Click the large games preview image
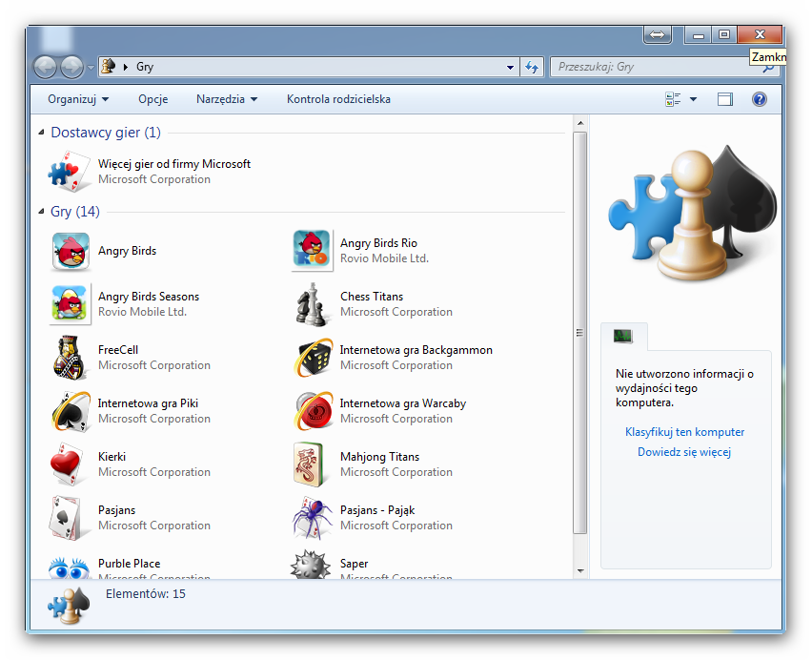Image resolution: width=812 pixels, height=660 pixels. pos(692,214)
